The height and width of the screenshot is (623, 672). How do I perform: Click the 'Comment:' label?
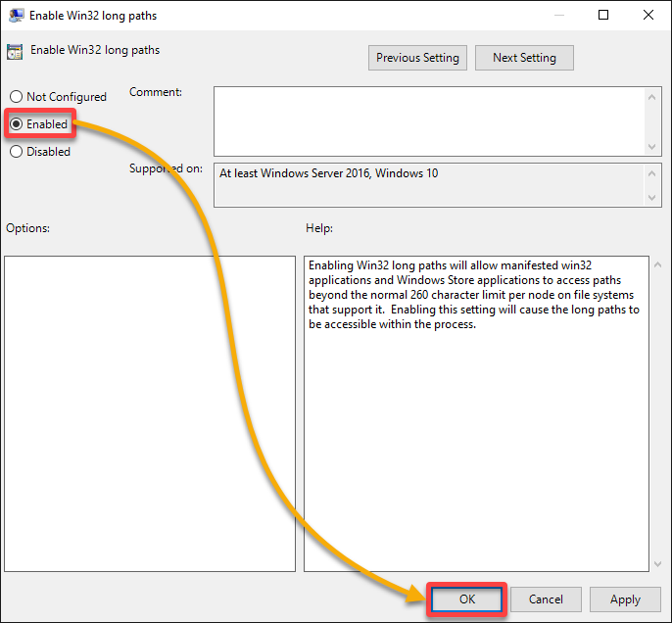(156, 92)
